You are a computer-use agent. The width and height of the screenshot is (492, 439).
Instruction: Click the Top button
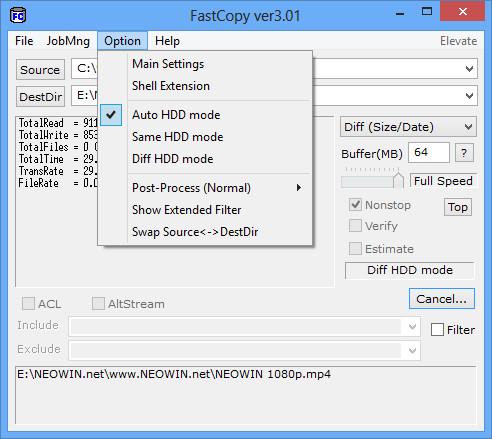point(458,207)
